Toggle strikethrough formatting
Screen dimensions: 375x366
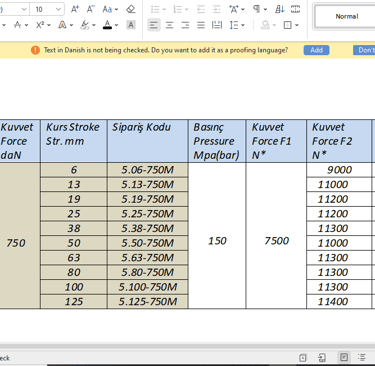point(17,25)
